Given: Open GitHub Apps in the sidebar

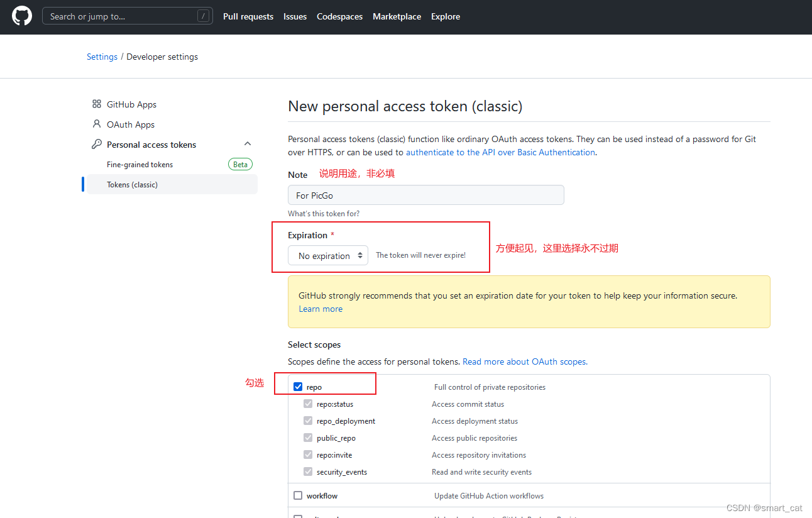Looking at the screenshot, I should pyautogui.click(x=131, y=104).
